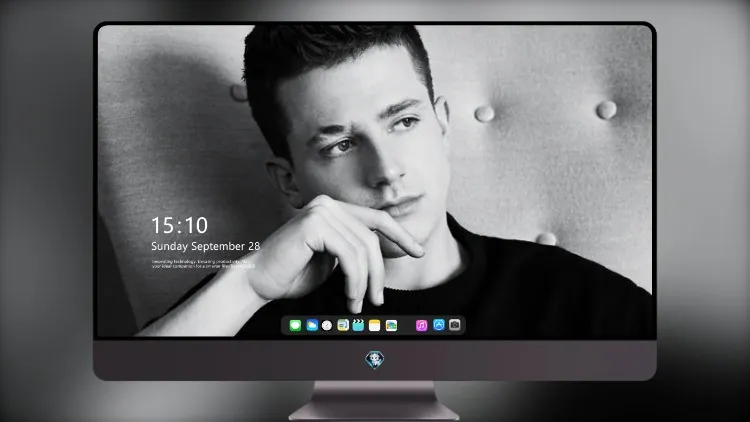Open the Photos gallery app icon
750x422 pixels.
(391, 325)
